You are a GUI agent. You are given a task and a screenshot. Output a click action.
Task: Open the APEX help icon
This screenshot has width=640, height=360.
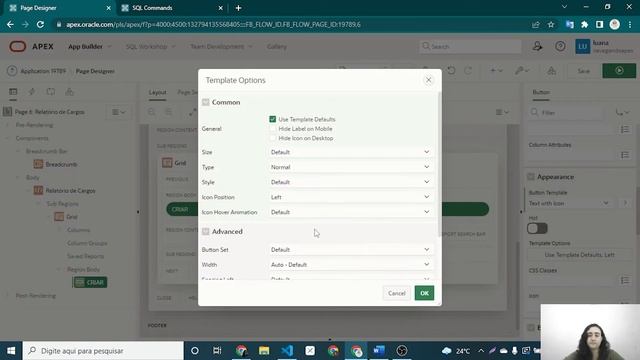[x=560, y=46]
